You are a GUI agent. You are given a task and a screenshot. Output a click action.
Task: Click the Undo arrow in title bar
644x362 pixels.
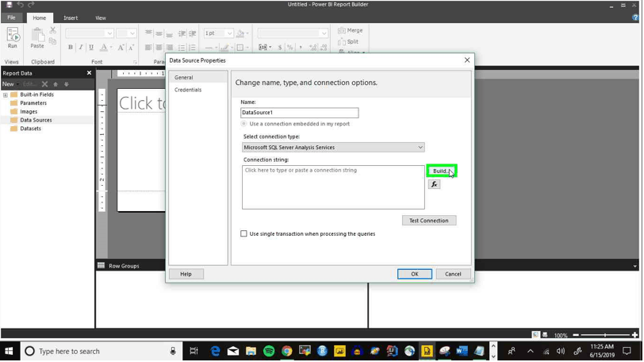click(x=20, y=5)
